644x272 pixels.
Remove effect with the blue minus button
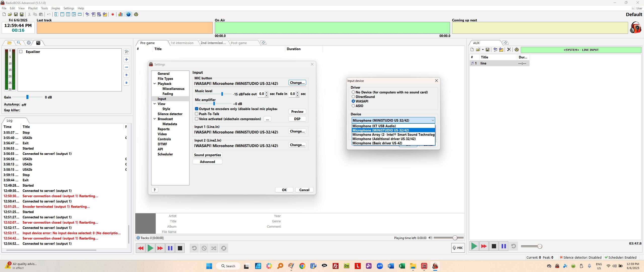(x=127, y=67)
